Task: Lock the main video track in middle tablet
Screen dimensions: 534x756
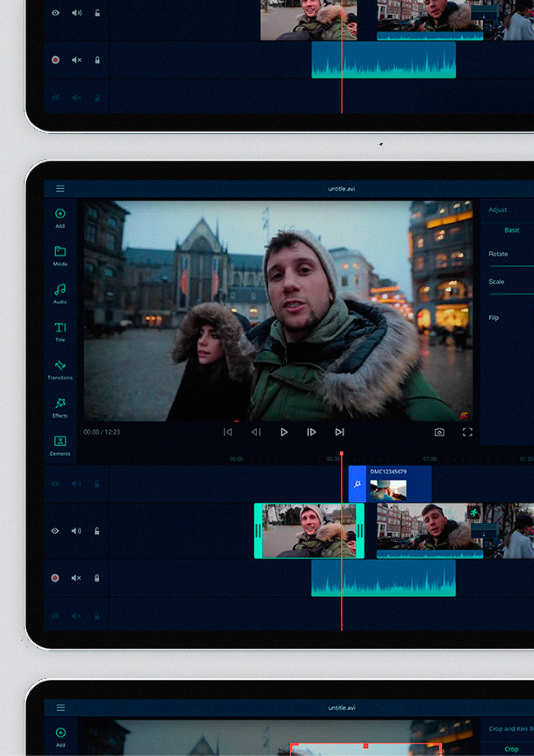Action: pyautogui.click(x=97, y=531)
